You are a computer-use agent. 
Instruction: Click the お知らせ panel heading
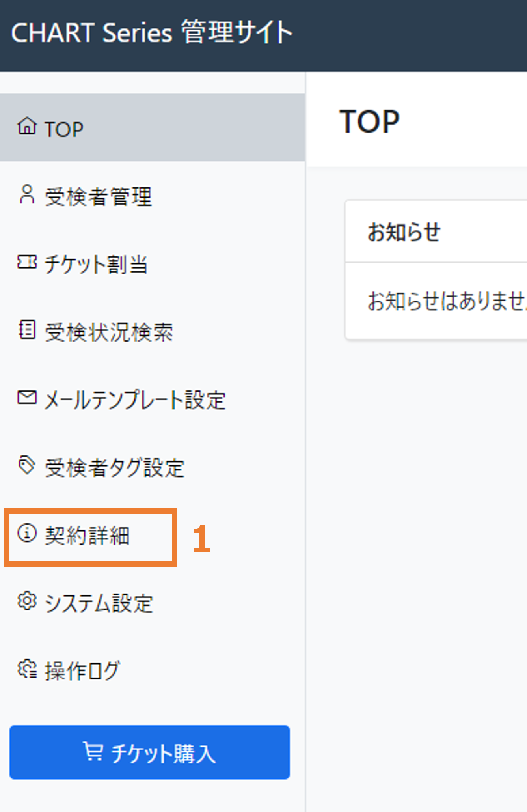[x=404, y=231]
